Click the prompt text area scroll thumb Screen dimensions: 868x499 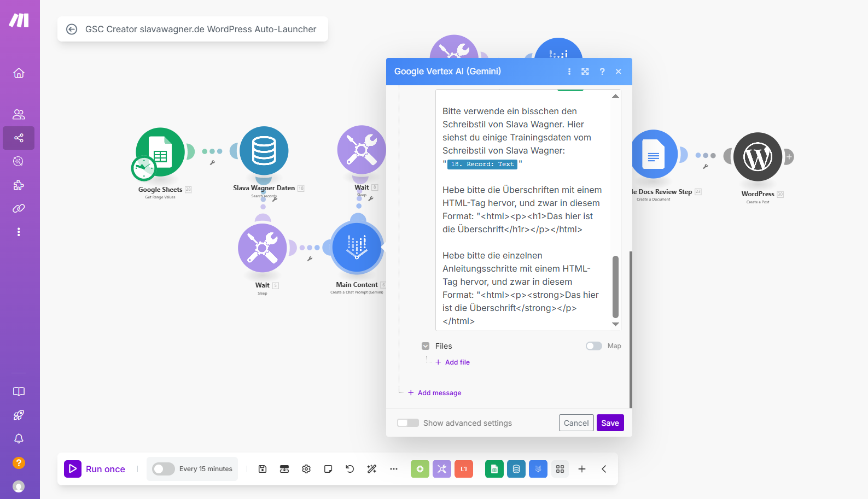[x=615, y=287]
